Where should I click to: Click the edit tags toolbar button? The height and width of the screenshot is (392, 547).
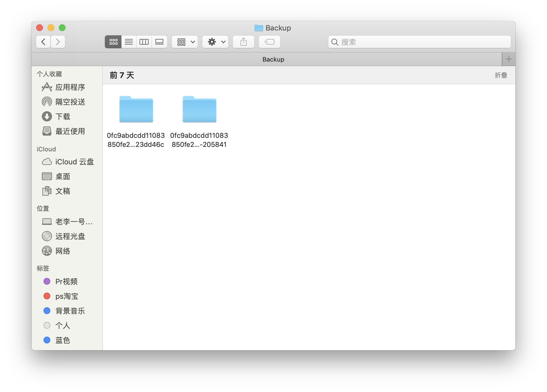coord(270,42)
